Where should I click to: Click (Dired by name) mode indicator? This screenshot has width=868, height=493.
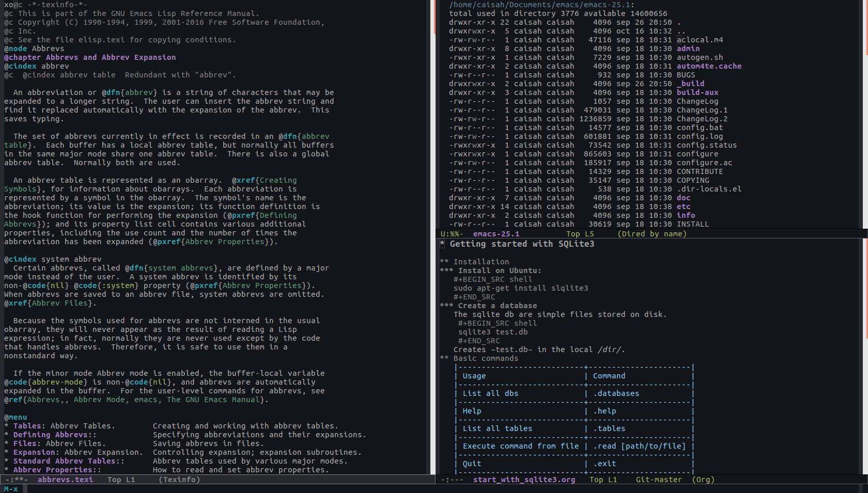point(652,234)
